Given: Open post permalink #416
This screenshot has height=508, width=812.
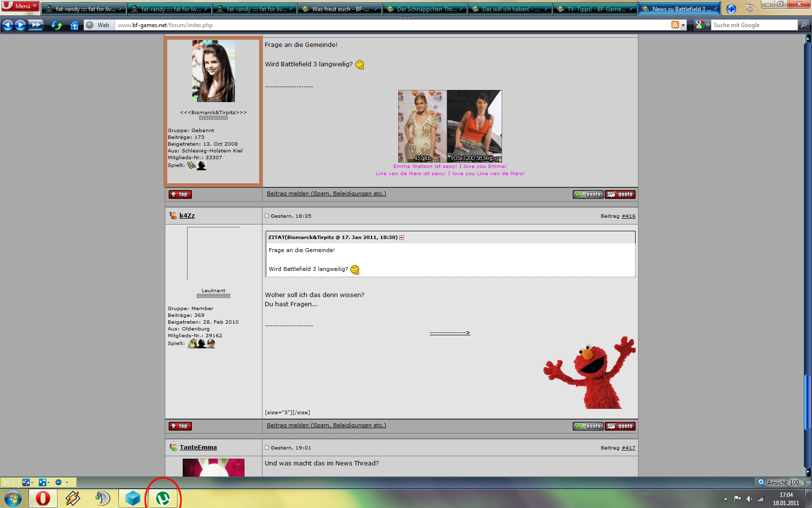Looking at the screenshot, I should (628, 216).
